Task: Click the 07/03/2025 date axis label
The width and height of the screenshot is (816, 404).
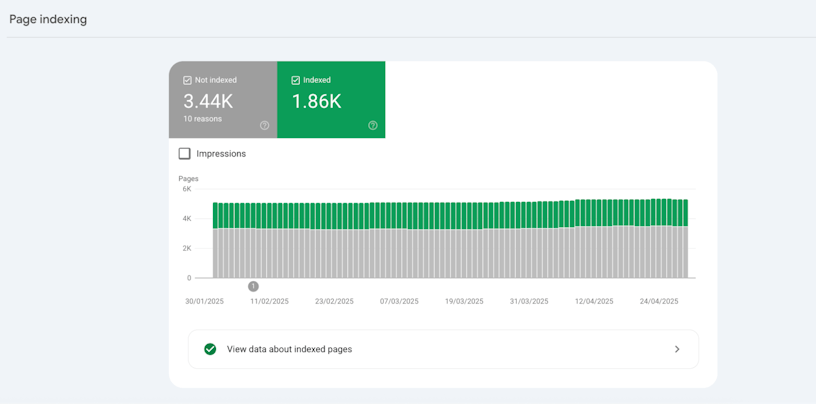Action: coord(399,301)
